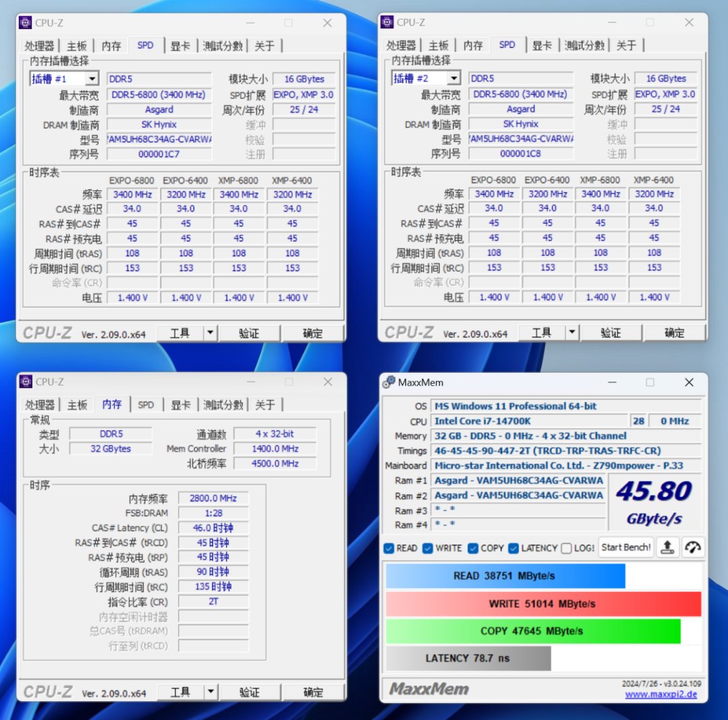Open 关于 tab in slot #2 window
The height and width of the screenshot is (720, 728).
pos(626,45)
